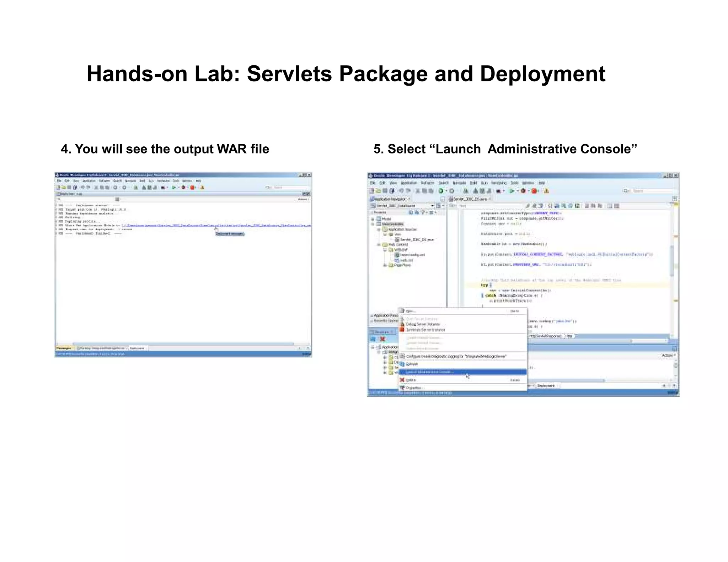Open Actions dropdown in left deployment log
Screen dimensions: 728x562
click(x=303, y=199)
